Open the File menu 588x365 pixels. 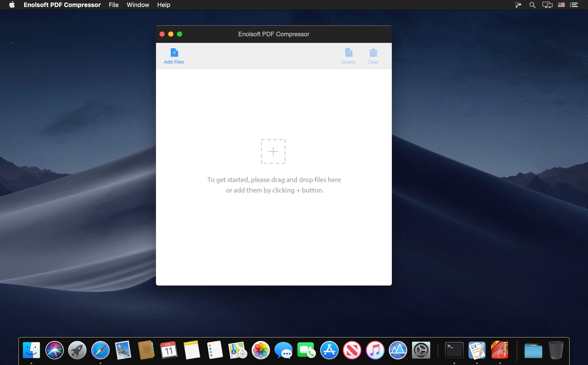(x=114, y=5)
